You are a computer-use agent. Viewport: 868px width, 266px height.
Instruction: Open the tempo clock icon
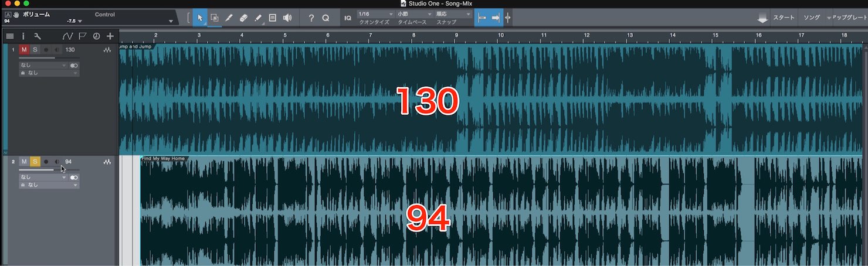pyautogui.click(x=96, y=36)
